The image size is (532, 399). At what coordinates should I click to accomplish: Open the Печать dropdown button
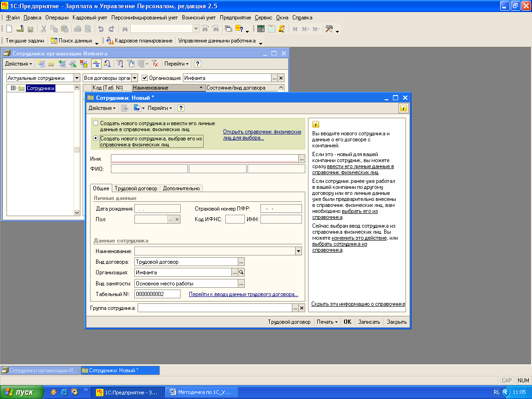click(x=327, y=321)
